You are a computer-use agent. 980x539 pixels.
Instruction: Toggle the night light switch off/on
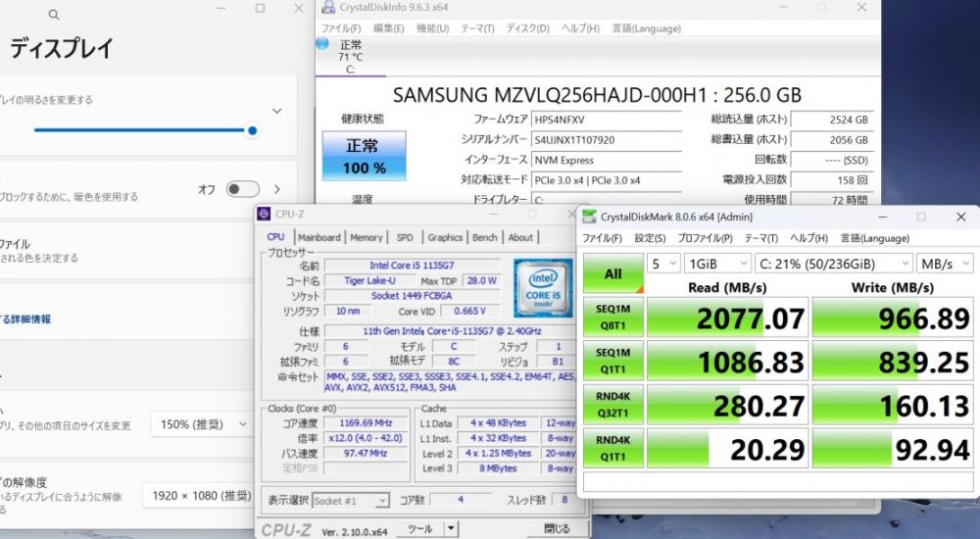[242, 189]
